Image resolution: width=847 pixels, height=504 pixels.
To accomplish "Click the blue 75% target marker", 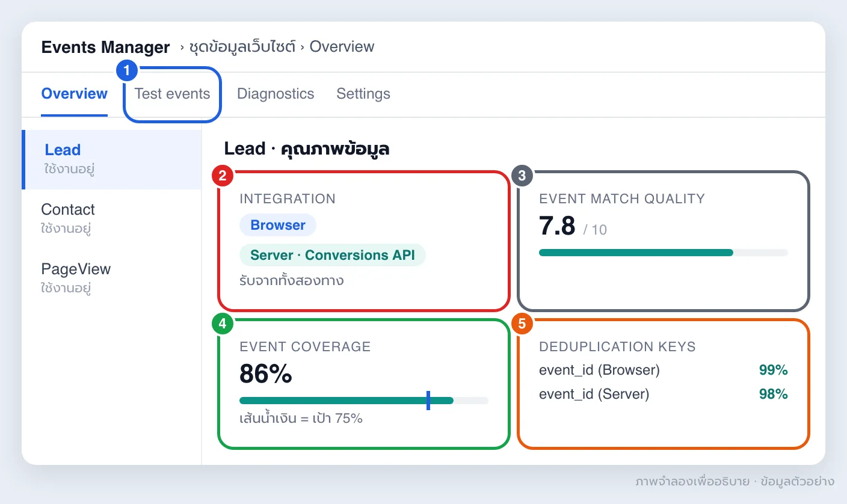I will coord(428,401).
